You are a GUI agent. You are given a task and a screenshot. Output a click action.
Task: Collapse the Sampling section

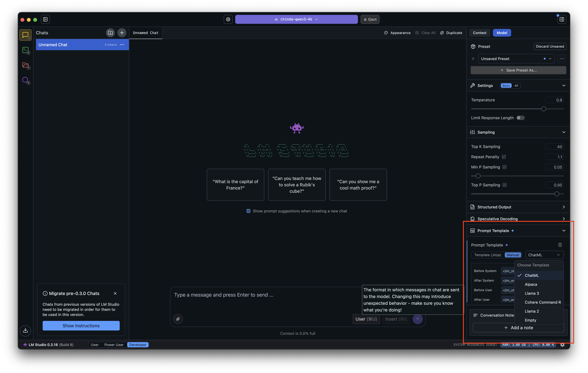564,132
